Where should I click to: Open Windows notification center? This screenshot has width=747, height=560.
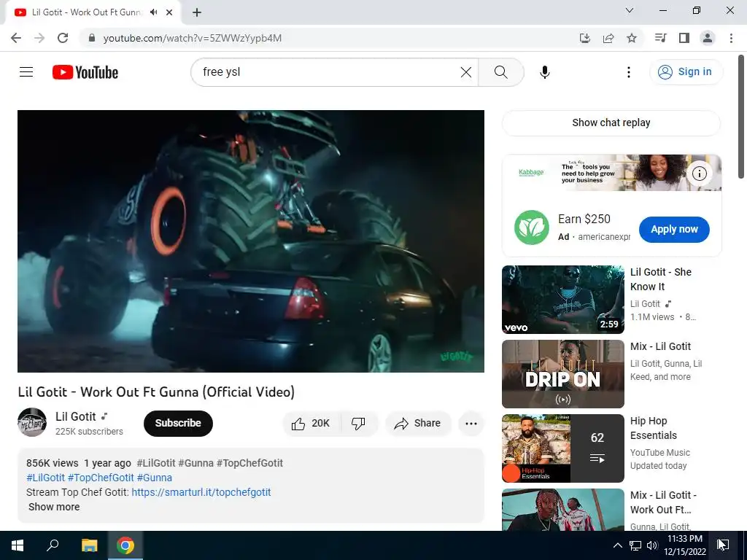click(x=723, y=545)
